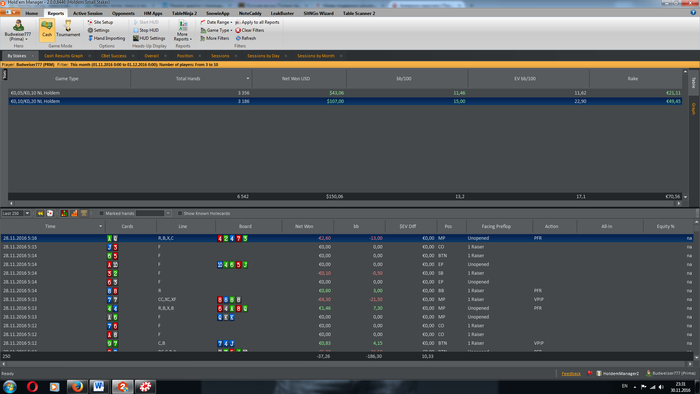This screenshot has height=394, width=700.
Task: Click the orange bar graph icon
Action: pos(74,213)
